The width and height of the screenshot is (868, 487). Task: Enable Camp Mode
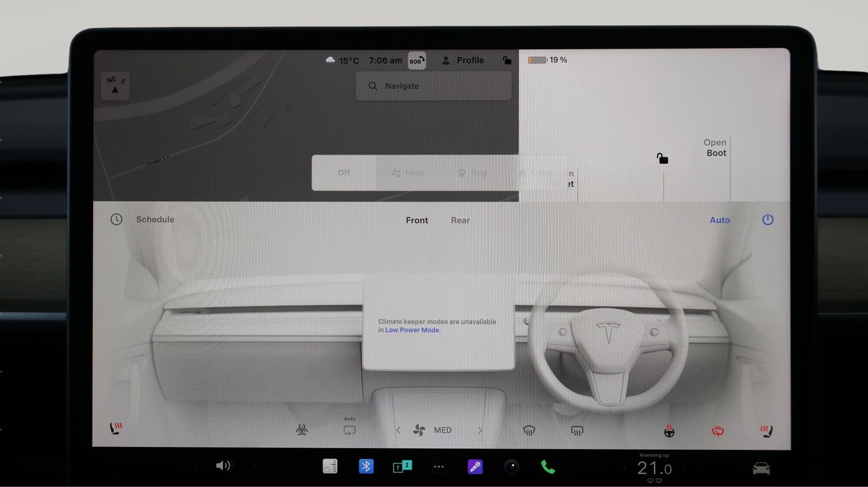coord(537,173)
